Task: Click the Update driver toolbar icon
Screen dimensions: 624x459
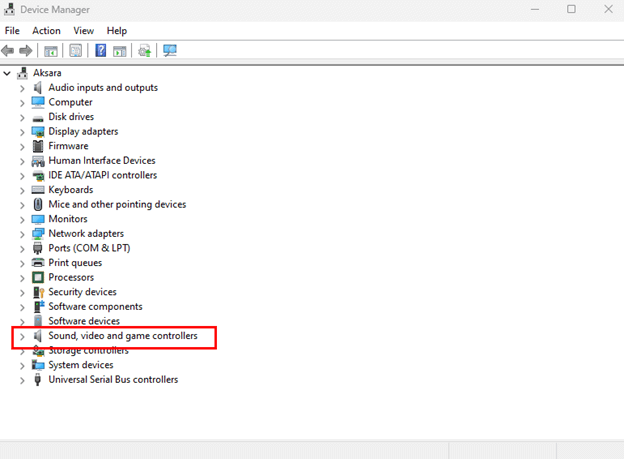Action: pyautogui.click(x=145, y=51)
